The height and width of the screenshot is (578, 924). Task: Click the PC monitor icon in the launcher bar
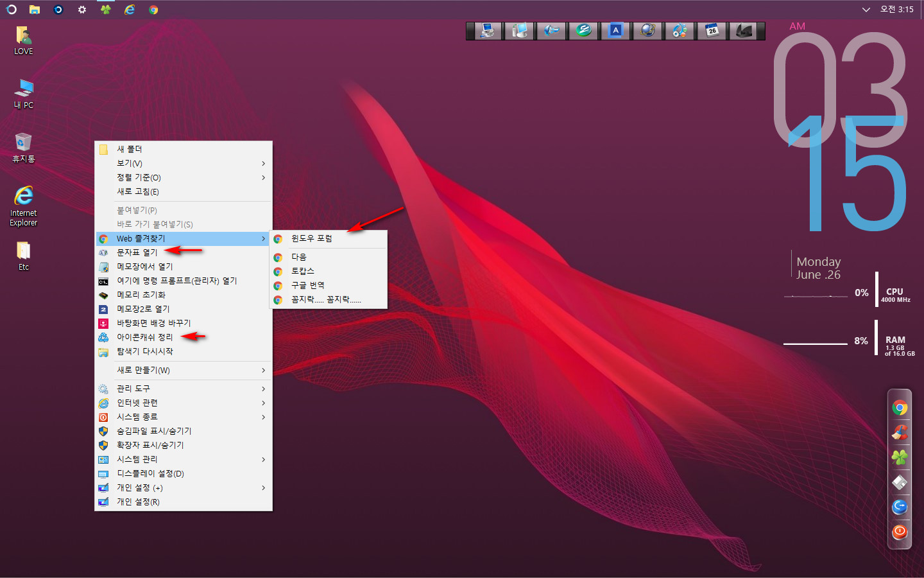(x=519, y=31)
